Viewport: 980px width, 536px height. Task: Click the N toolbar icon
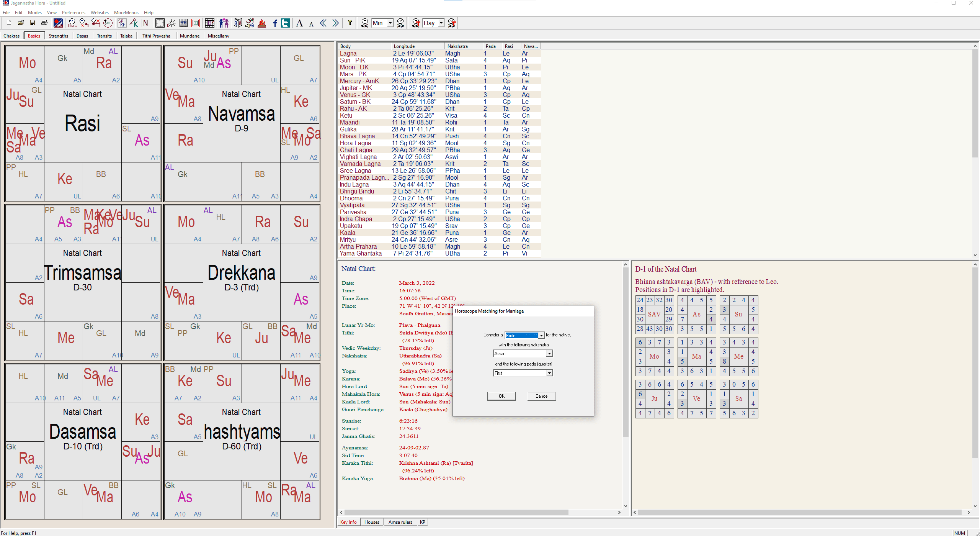coord(145,23)
